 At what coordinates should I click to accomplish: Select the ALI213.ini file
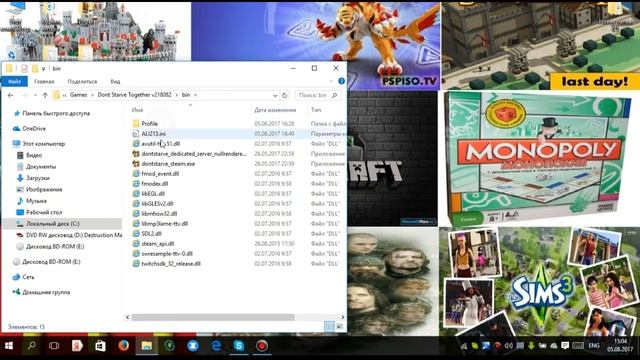(153, 133)
